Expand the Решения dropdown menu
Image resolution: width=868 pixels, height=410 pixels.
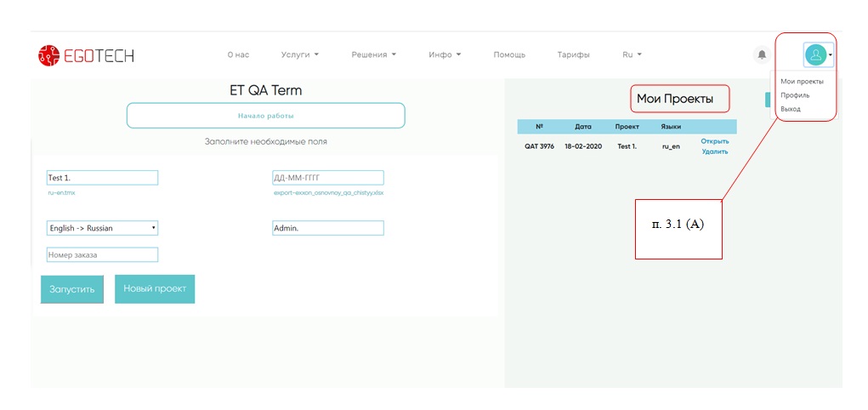(374, 54)
